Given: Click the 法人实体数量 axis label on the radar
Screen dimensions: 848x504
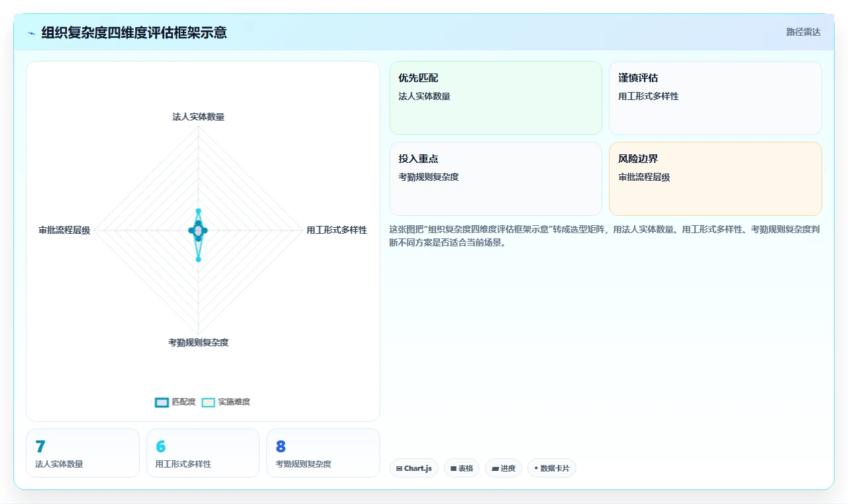Looking at the screenshot, I should pyautogui.click(x=198, y=117).
